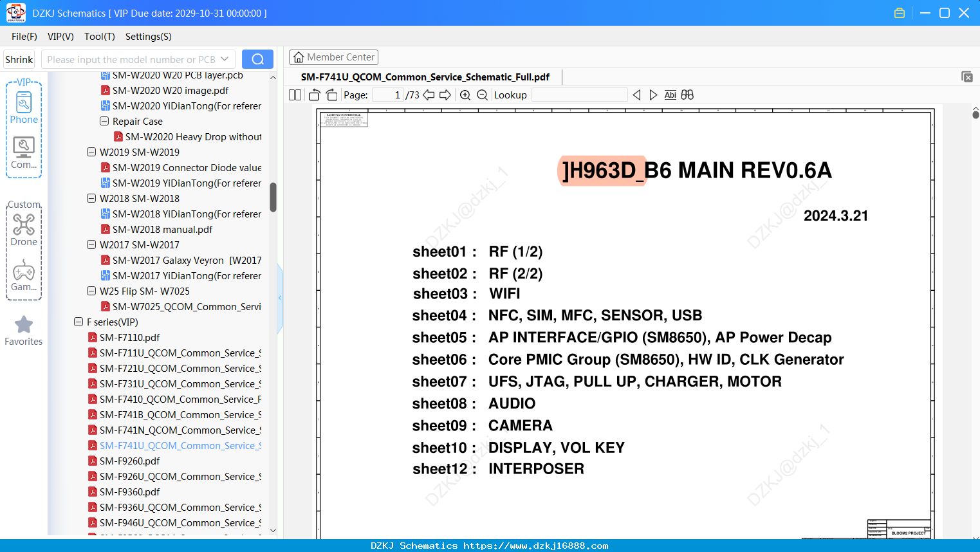980x552 pixels.
Task: Open the Settings(S) menu
Action: 149,37
